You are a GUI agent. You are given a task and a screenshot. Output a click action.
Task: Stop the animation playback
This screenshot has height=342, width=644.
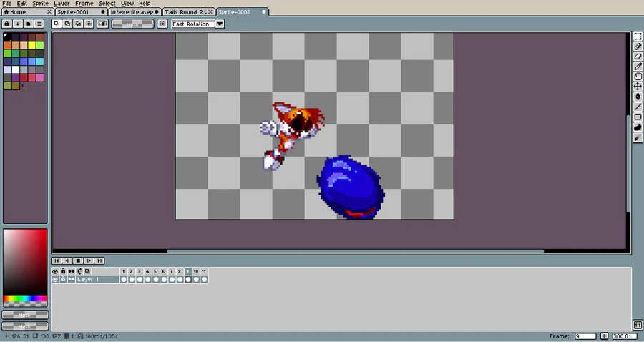(x=78, y=260)
